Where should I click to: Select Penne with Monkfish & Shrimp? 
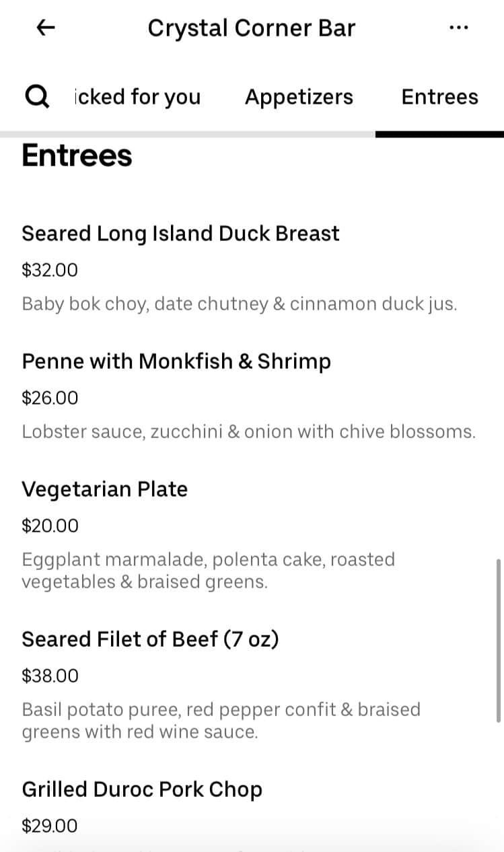tap(176, 361)
